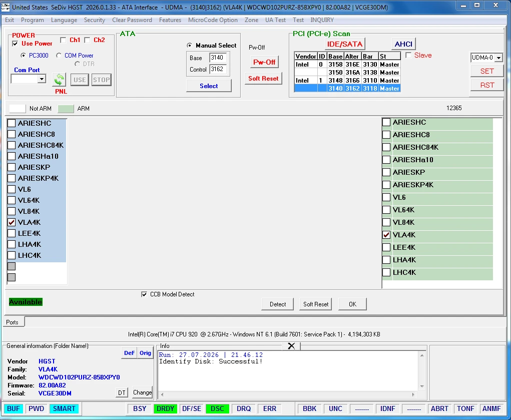Click the DT button near Serial
The height and width of the screenshot is (420, 511).
click(122, 392)
